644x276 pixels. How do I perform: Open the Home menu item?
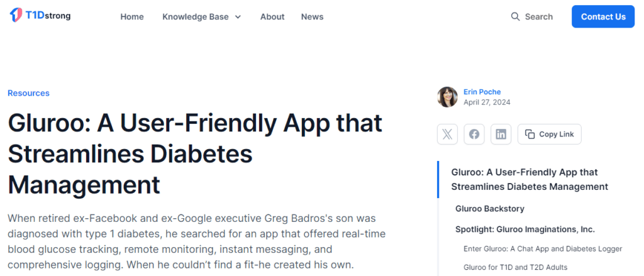point(132,17)
